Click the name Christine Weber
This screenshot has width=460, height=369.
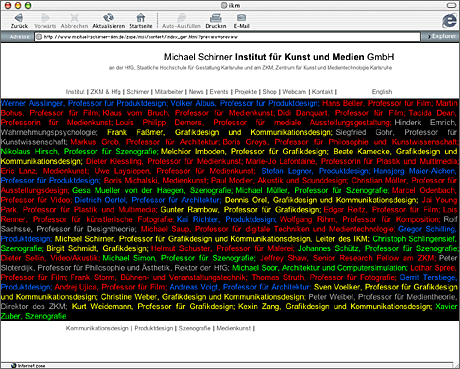[x=129, y=297]
